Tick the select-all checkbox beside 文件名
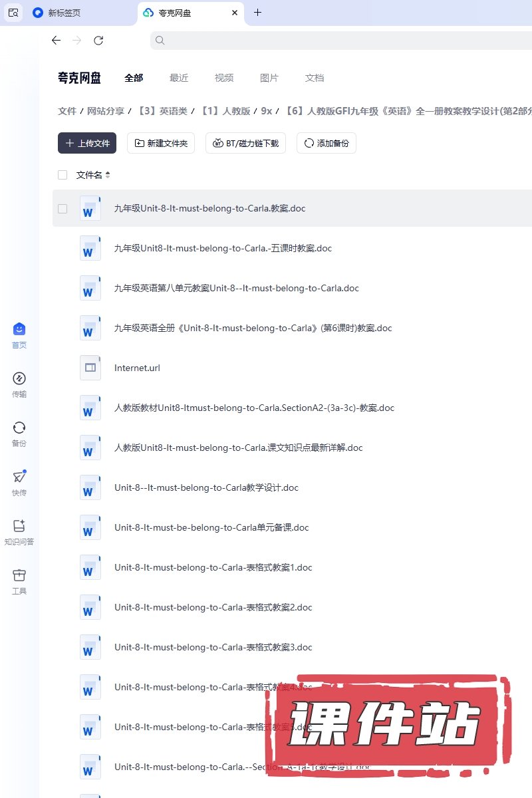This screenshot has width=532, height=798. 63,175
